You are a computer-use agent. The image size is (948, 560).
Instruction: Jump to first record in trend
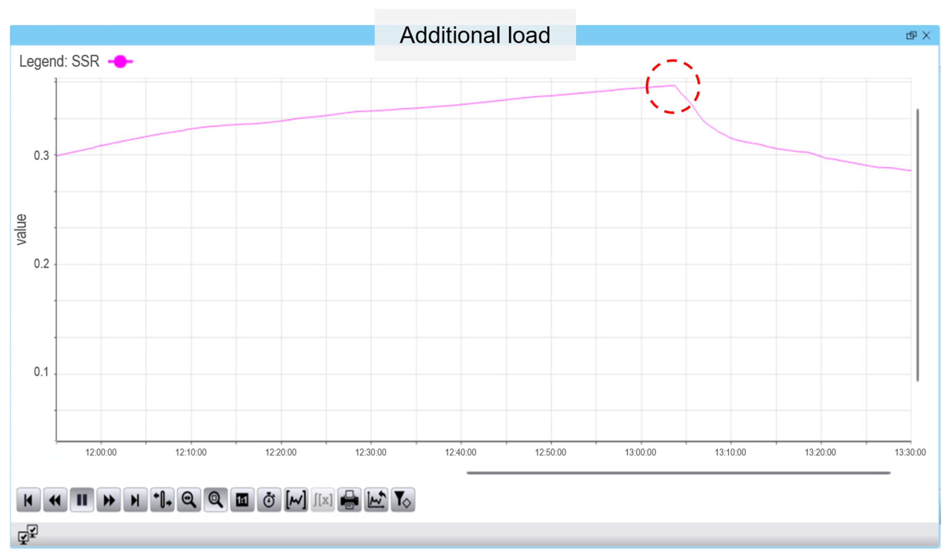28,500
